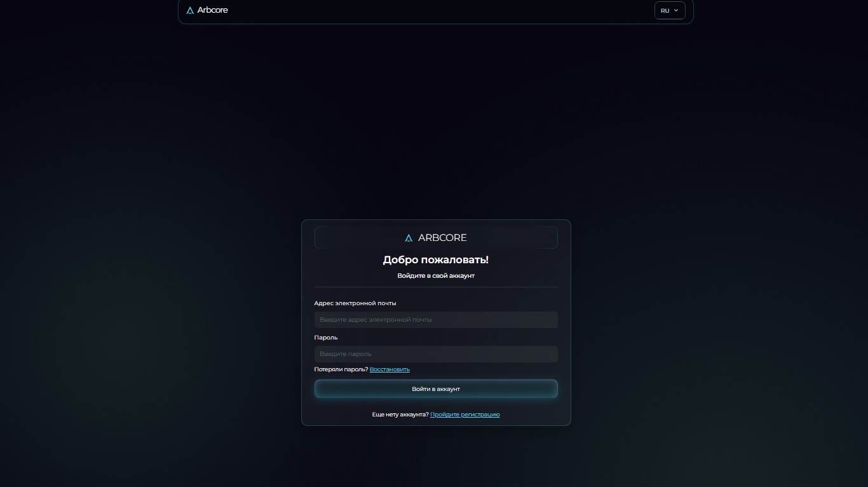Click the Еще нету аккаунта text
Viewport: 868px width, 487px height.
click(400, 415)
